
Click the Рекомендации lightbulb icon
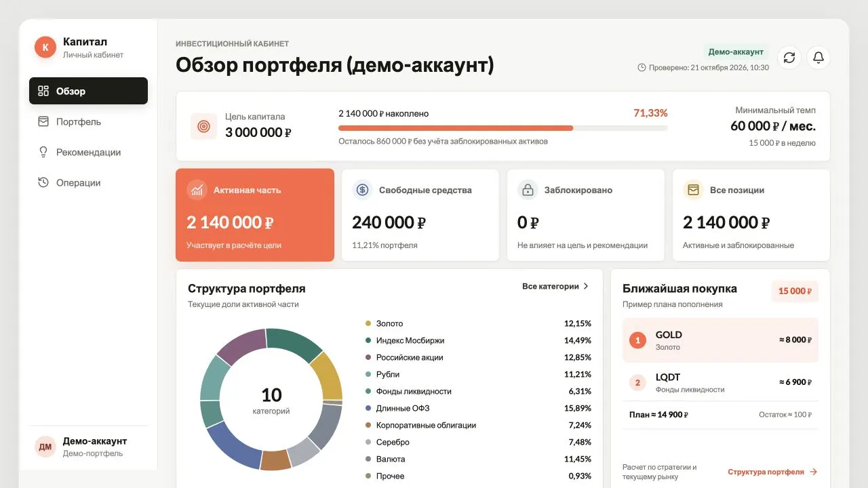coord(43,152)
